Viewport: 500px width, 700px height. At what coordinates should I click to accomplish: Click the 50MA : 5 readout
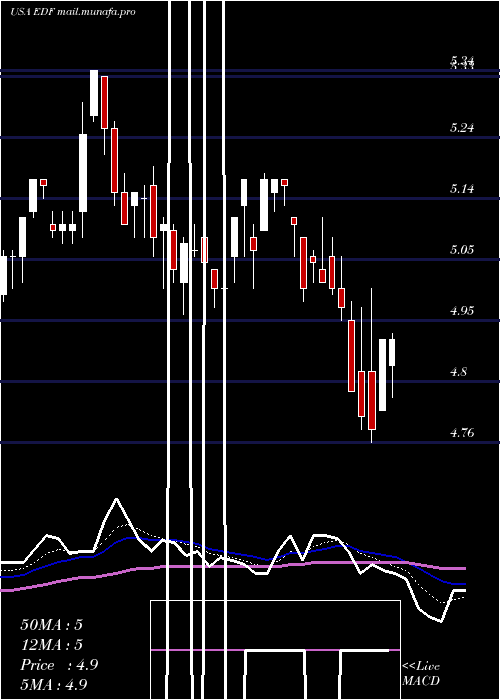pos(51,625)
